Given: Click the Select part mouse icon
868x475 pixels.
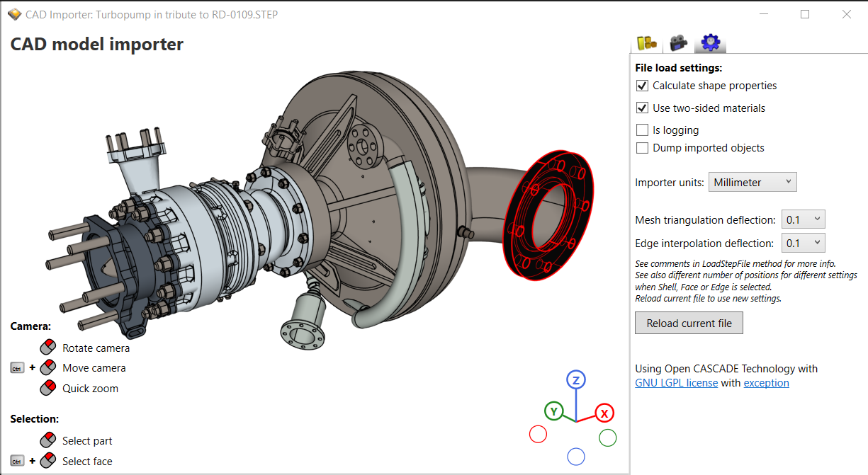Looking at the screenshot, I should 48,440.
